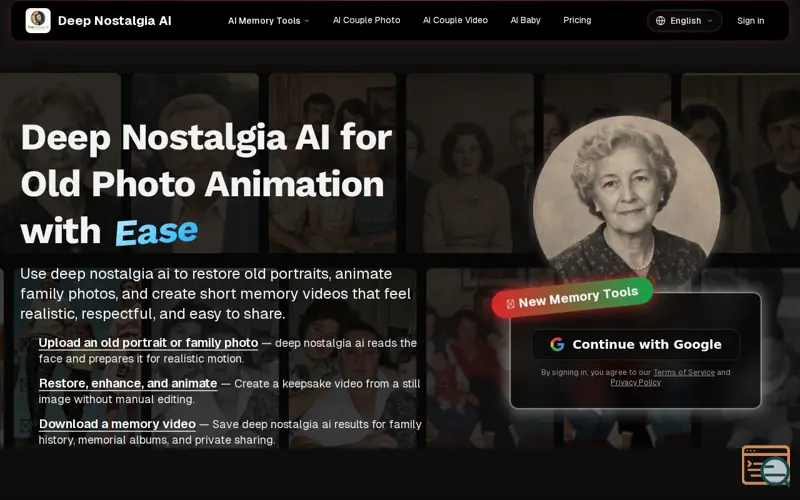Click the Google logo icon
This screenshot has height=500, width=800.
tap(557, 344)
